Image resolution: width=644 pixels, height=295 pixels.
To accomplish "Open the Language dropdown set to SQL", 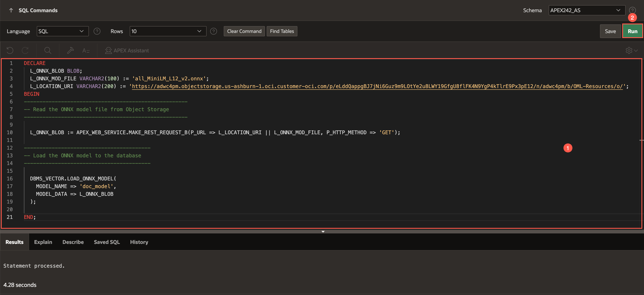I will tap(63, 31).
